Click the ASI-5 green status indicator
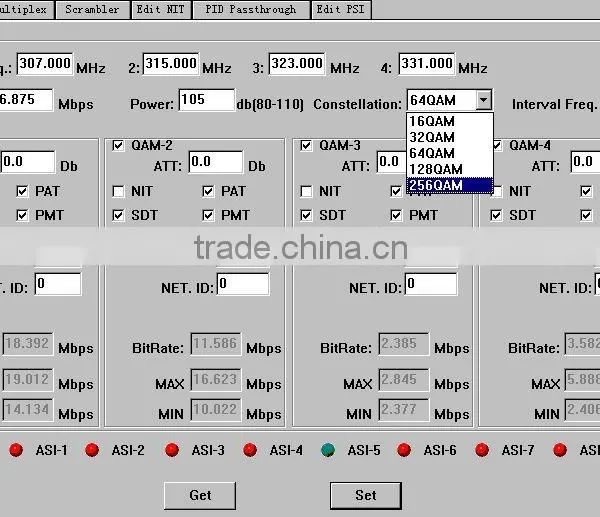The image size is (600, 517). pos(328,450)
